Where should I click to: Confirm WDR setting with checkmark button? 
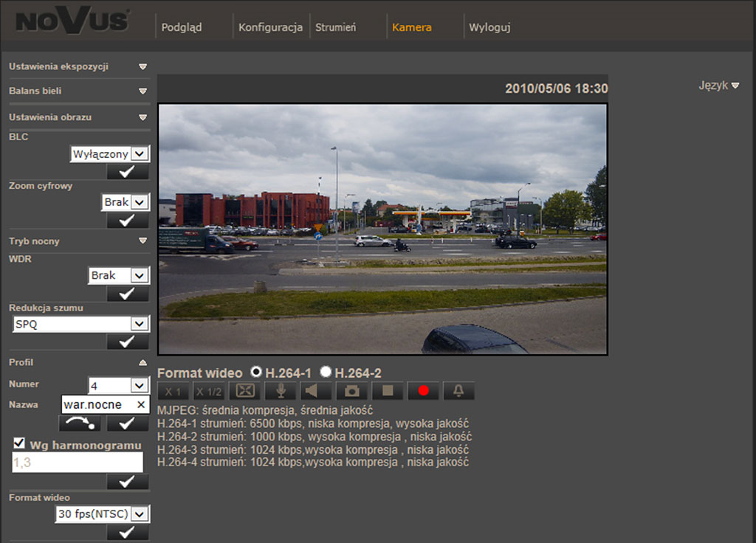tap(127, 294)
